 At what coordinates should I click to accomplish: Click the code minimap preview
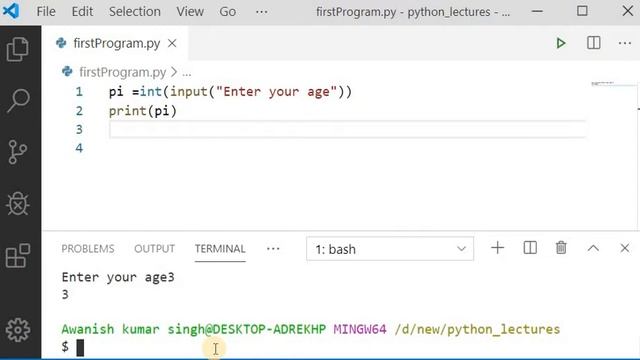click(x=602, y=83)
